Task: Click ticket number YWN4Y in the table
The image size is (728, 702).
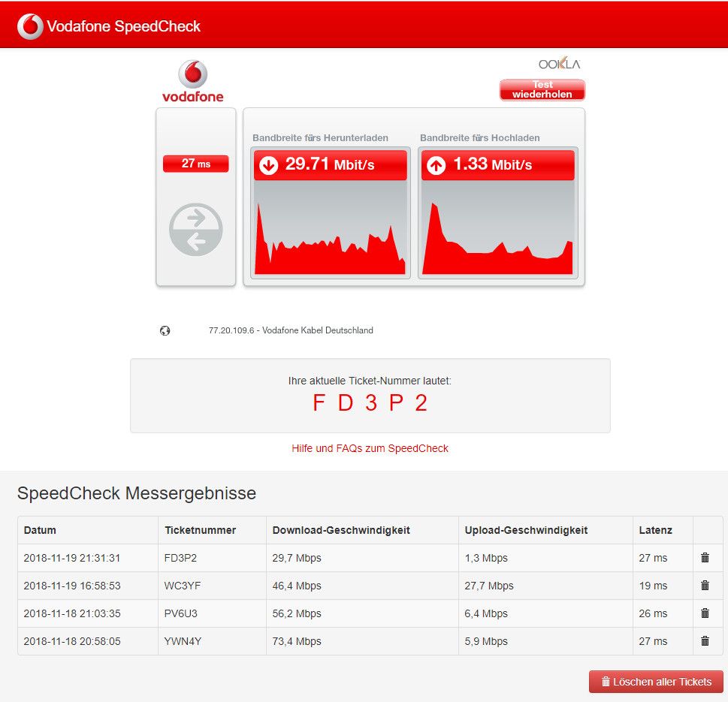Action: 183,641
